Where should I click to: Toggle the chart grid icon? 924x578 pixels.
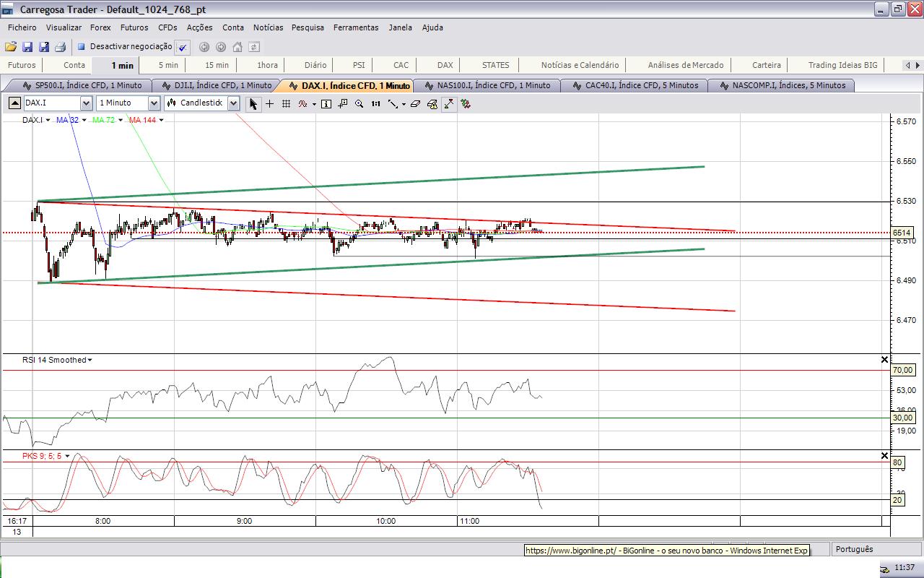pos(286,103)
